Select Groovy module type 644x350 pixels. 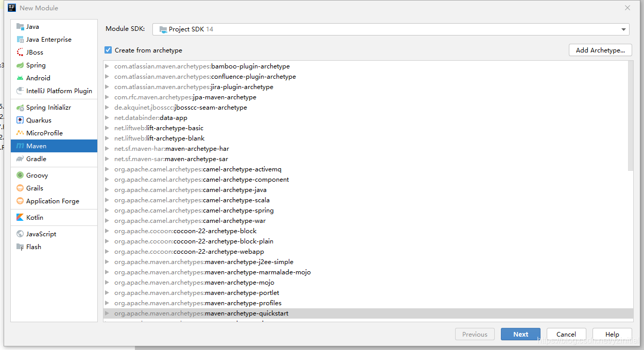click(x=54, y=176)
